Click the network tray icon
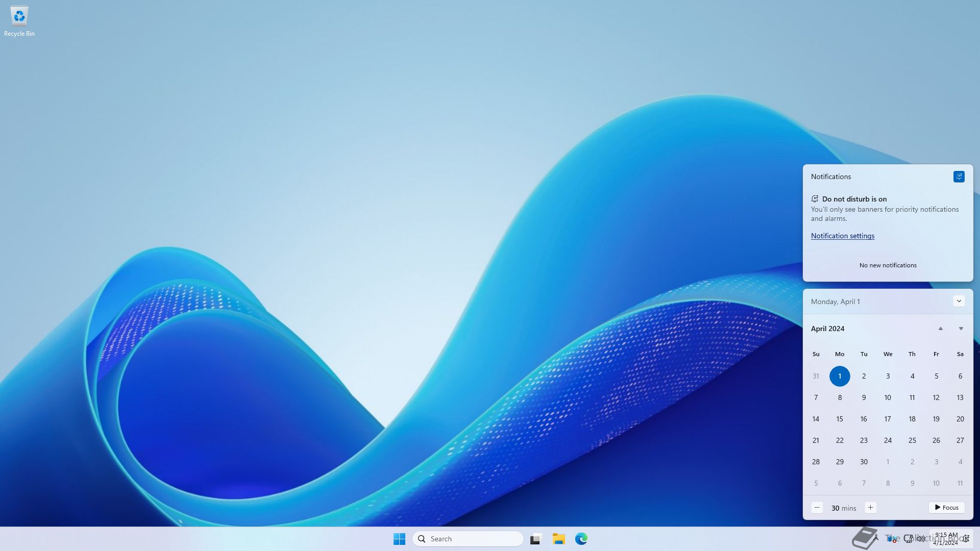This screenshot has width=980, height=551. pos(909,539)
